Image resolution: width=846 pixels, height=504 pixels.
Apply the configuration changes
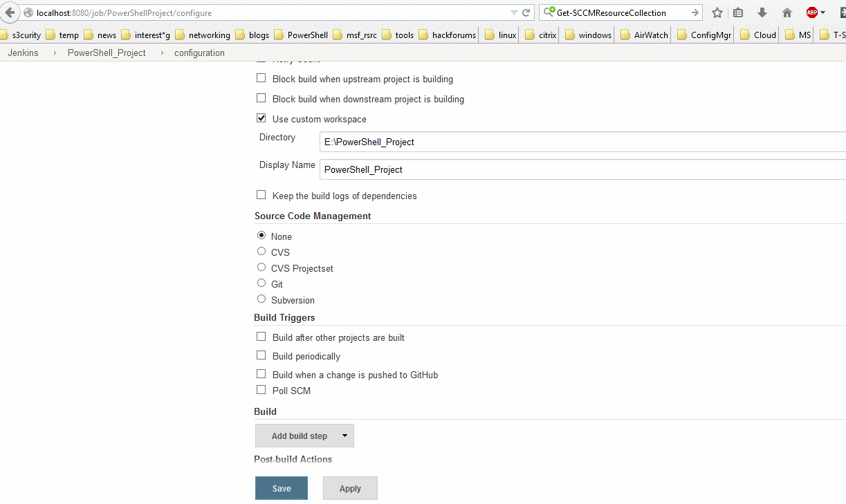point(350,488)
